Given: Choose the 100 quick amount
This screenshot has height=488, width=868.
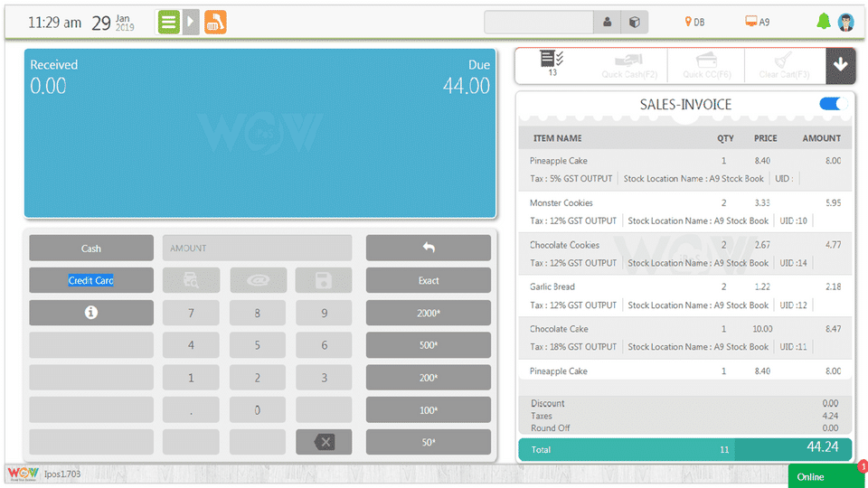Looking at the screenshot, I should [428, 410].
